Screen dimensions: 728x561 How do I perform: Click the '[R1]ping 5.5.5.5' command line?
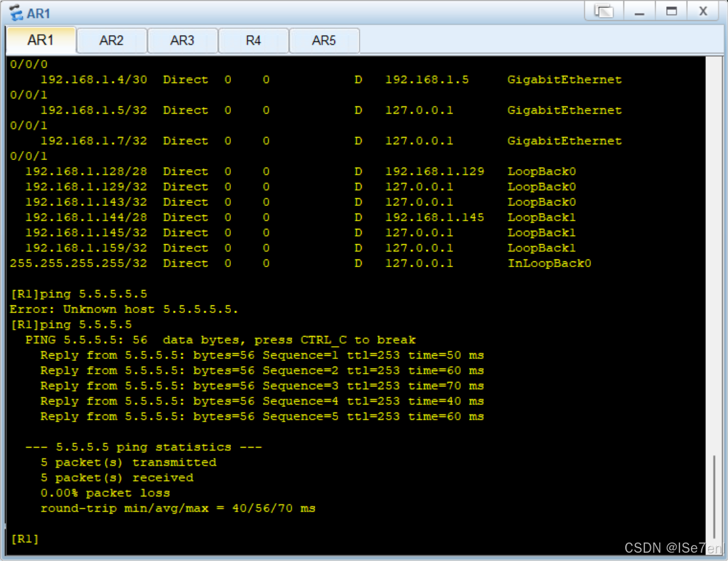[71, 324]
